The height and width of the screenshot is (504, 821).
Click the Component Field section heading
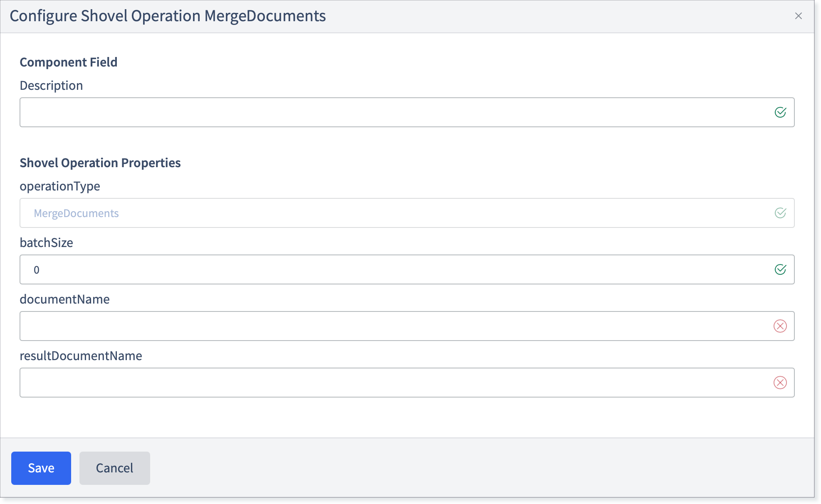[x=69, y=62]
